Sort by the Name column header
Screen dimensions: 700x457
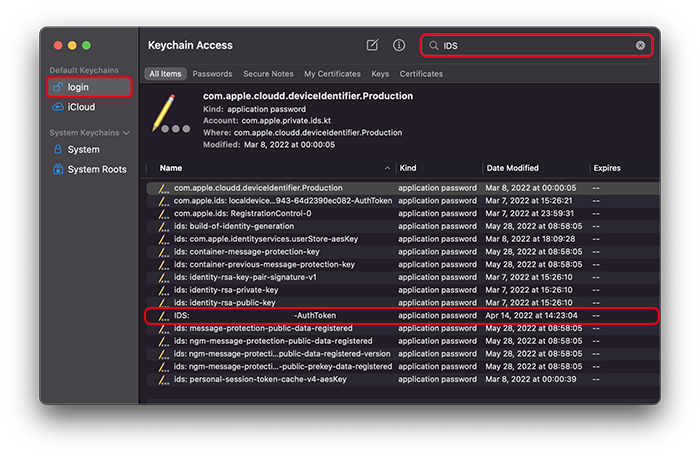[171, 168]
